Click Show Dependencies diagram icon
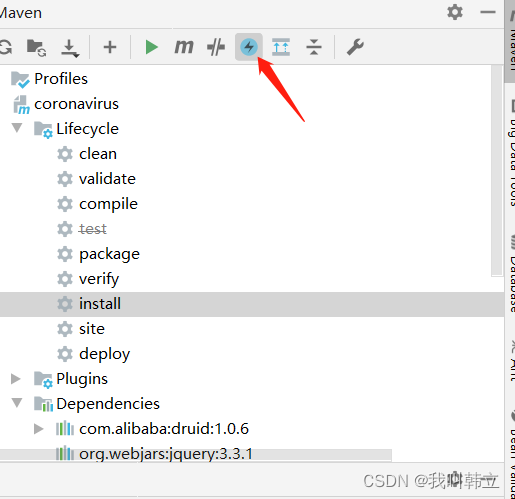This screenshot has width=515, height=499. (281, 47)
